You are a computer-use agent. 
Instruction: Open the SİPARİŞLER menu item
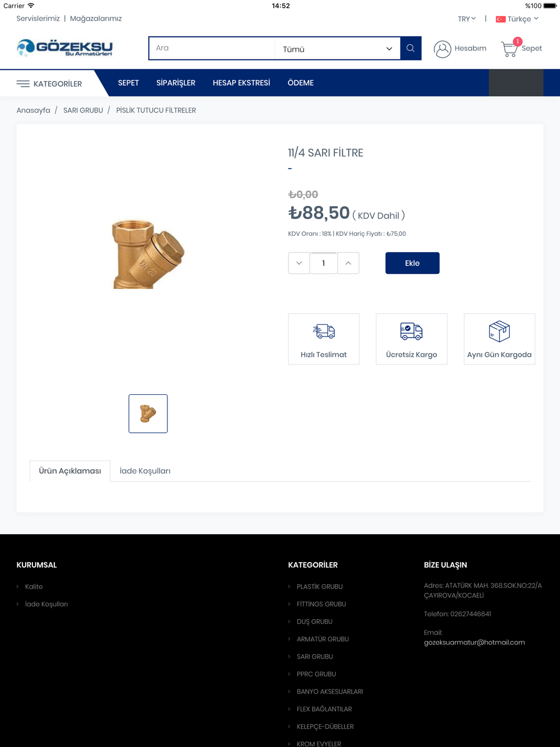coord(176,83)
